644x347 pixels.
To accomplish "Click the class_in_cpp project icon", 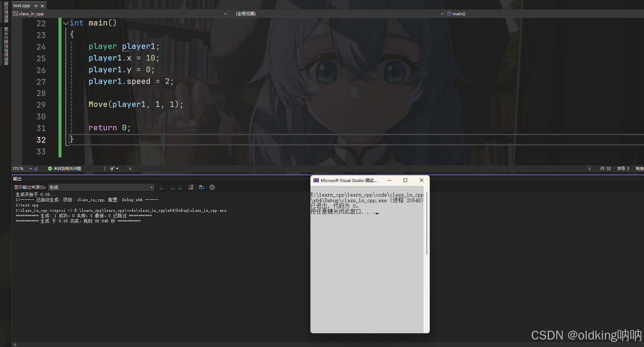I will pos(15,13).
